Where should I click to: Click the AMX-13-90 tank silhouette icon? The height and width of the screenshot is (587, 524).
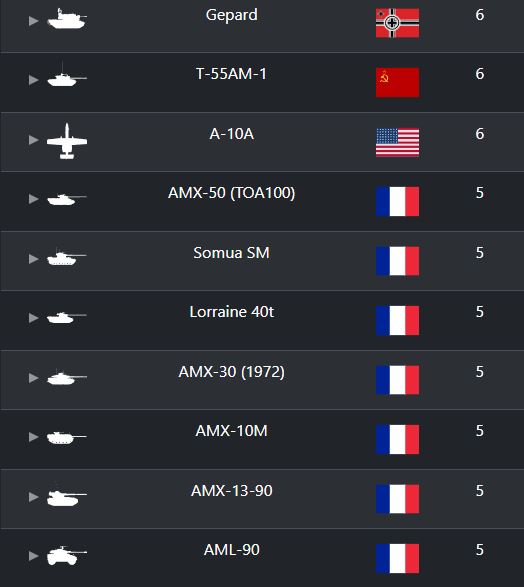click(x=67, y=496)
